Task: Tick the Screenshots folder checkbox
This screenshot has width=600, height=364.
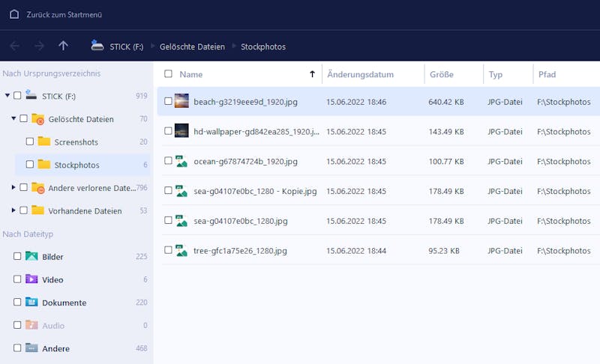Action: (29, 142)
